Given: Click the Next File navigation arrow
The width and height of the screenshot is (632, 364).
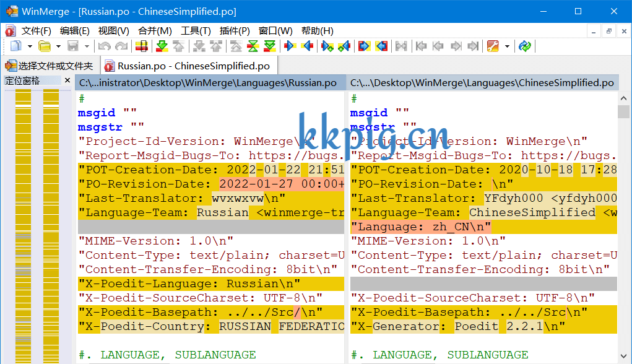Looking at the screenshot, I should pyautogui.click(x=456, y=46).
